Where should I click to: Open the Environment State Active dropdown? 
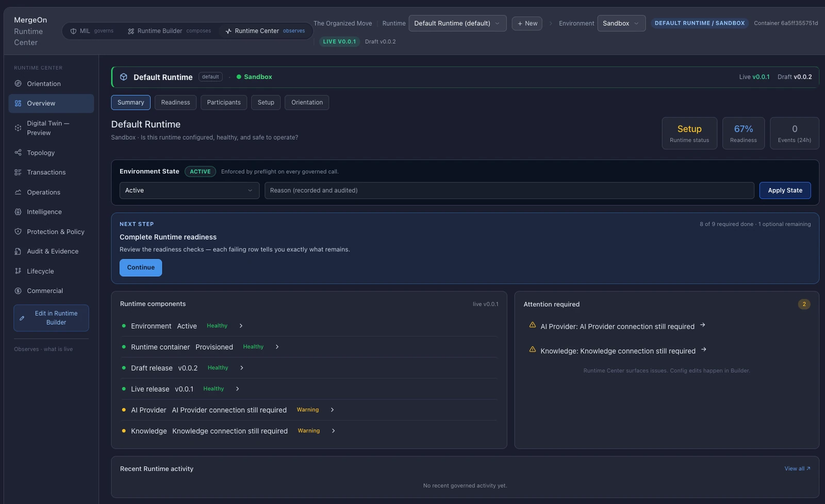(x=189, y=190)
